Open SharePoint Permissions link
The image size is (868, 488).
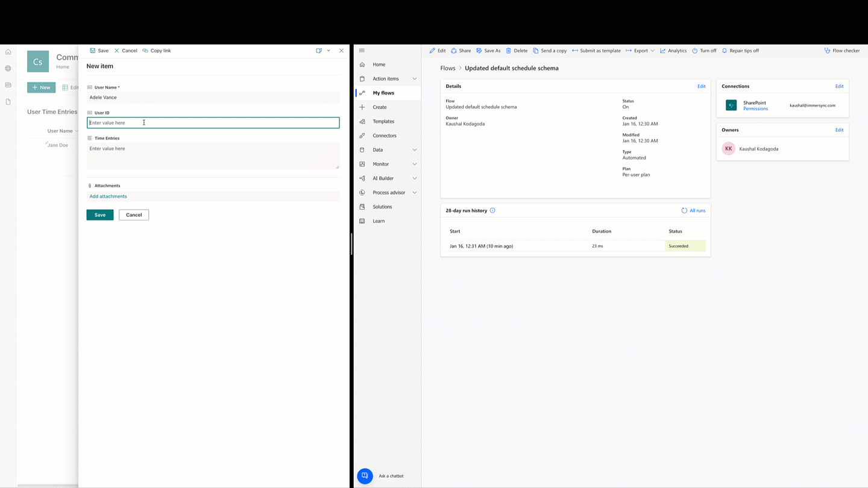click(755, 109)
